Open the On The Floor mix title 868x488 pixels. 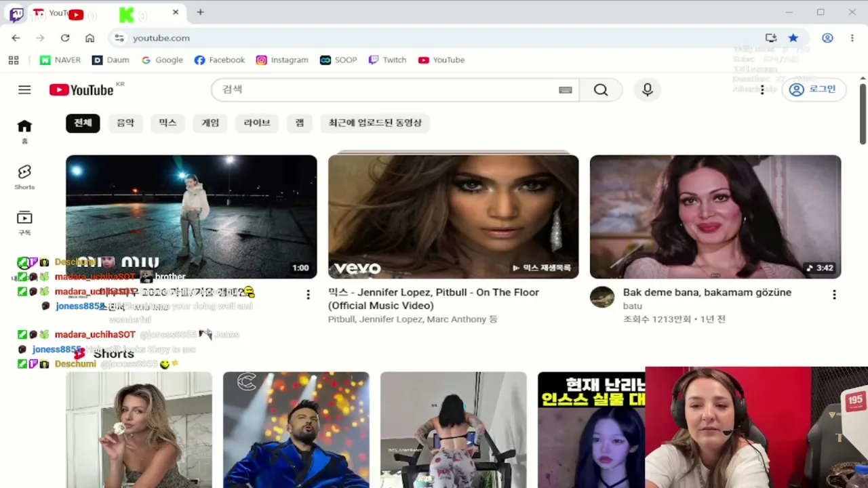[434, 299]
